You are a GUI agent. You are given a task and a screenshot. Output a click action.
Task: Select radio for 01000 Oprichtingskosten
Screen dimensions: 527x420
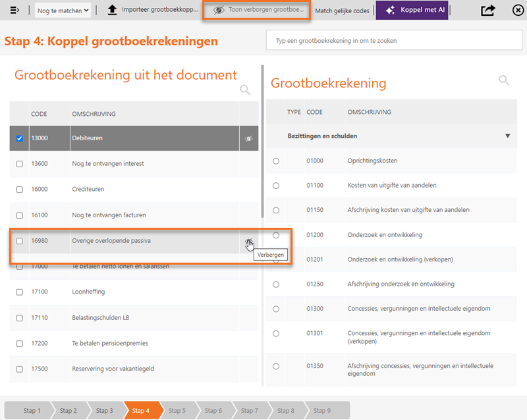pos(276,161)
